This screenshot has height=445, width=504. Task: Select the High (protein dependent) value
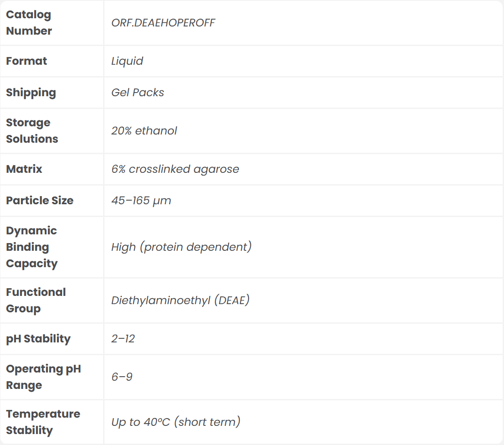[182, 247]
